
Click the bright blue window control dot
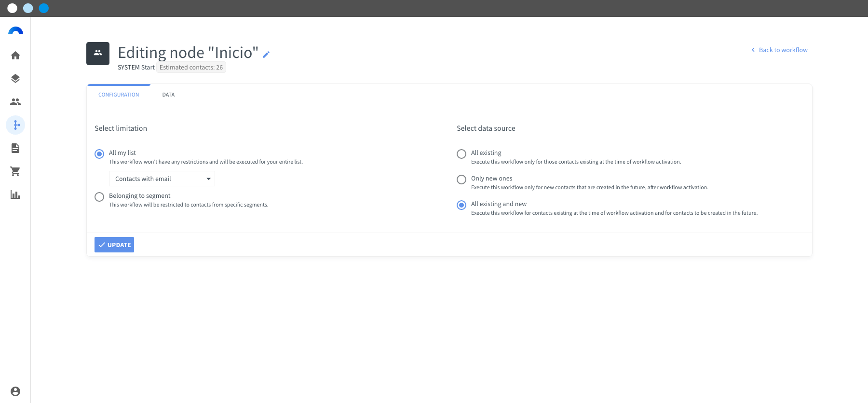tap(44, 8)
